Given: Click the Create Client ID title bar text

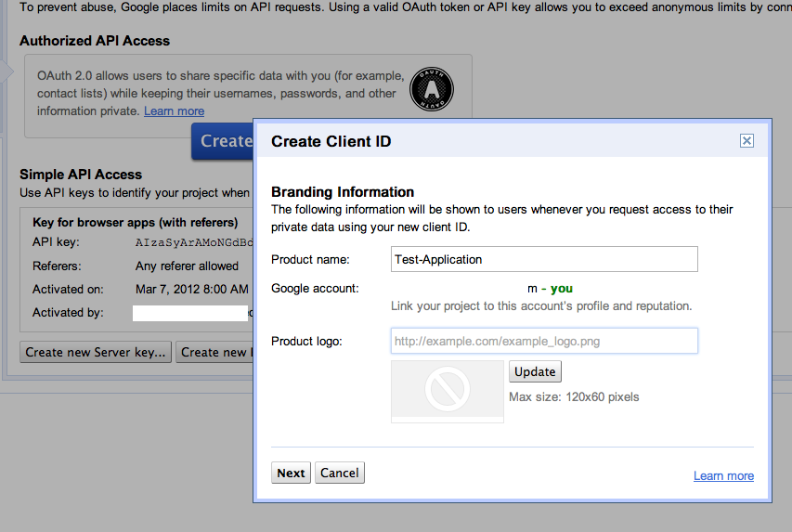Looking at the screenshot, I should click(x=331, y=141).
